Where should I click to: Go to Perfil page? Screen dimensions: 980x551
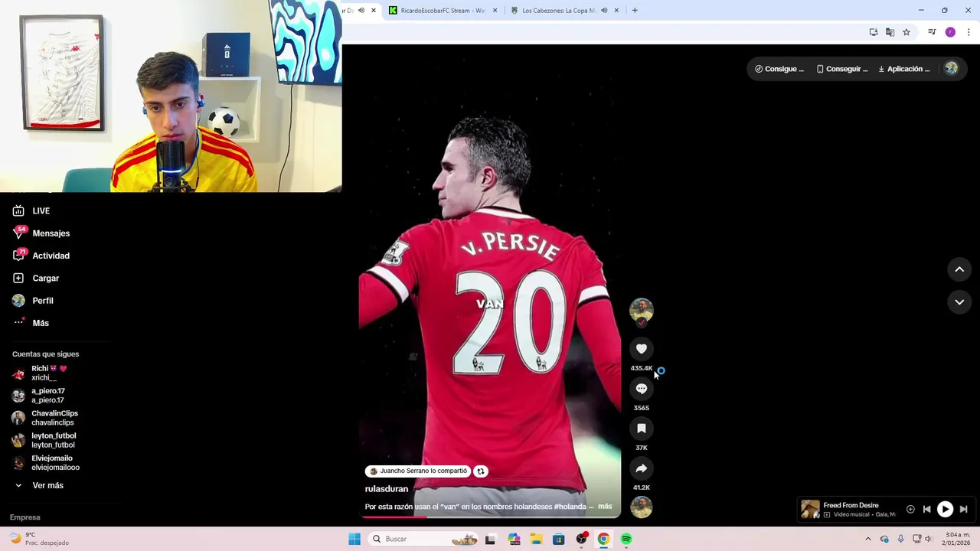pos(33,301)
